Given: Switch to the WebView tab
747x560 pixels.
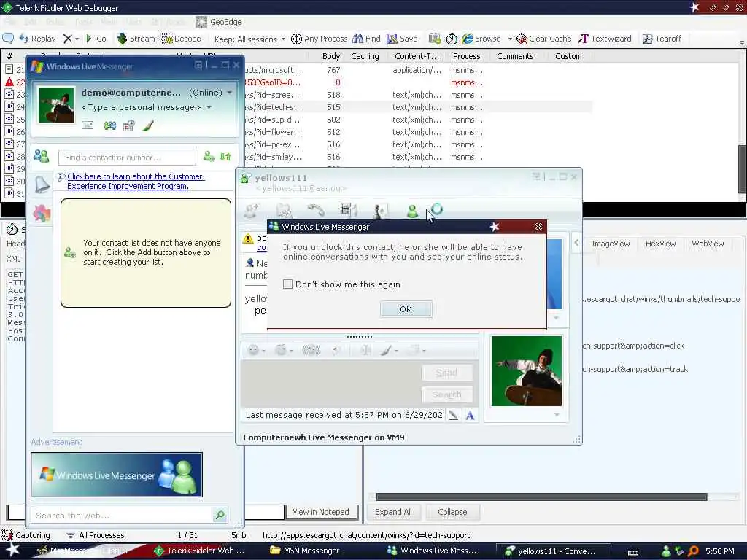Looking at the screenshot, I should 708,244.
